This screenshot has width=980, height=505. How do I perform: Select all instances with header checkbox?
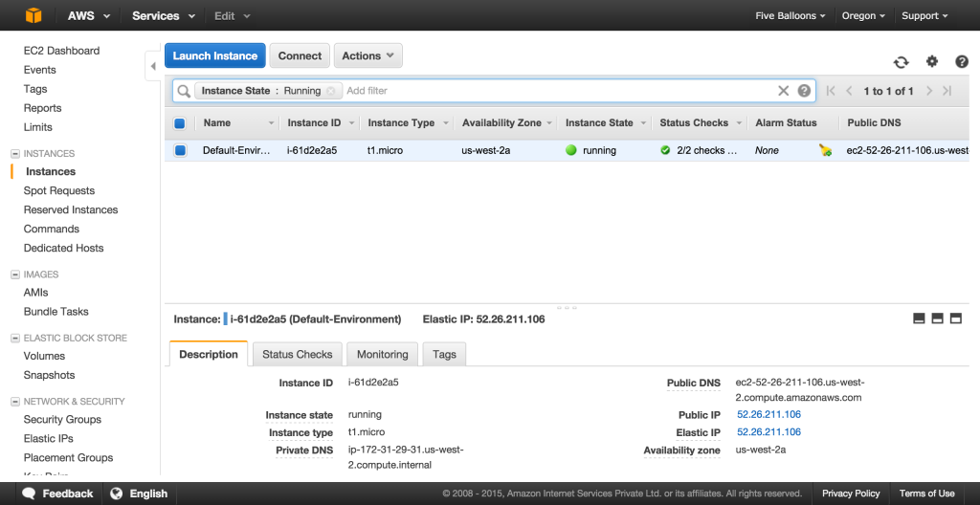coord(180,123)
